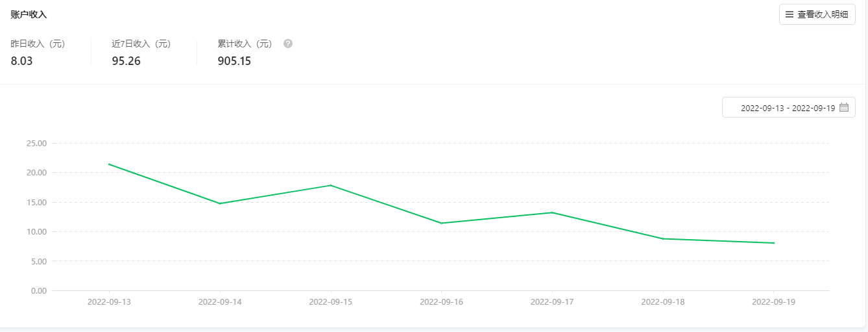
Task: Click the help question mark icon
Action: coord(288,44)
